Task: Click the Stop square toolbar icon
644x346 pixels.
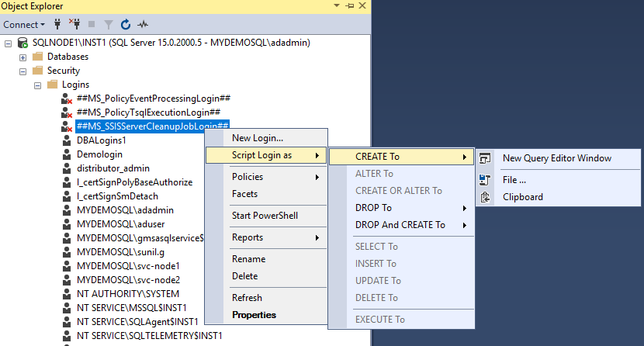Action: click(92, 25)
